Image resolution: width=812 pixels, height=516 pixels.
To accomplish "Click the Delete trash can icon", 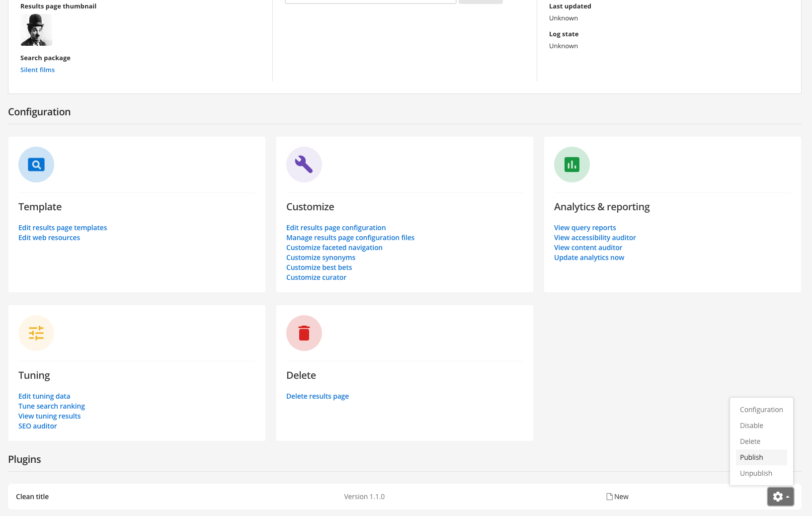I will click(304, 333).
